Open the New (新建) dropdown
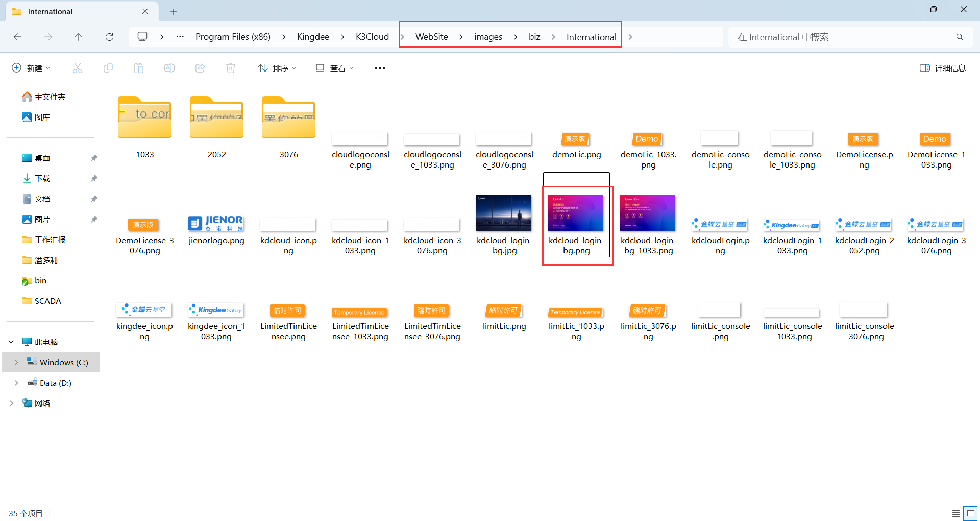The image size is (980, 521). point(31,68)
